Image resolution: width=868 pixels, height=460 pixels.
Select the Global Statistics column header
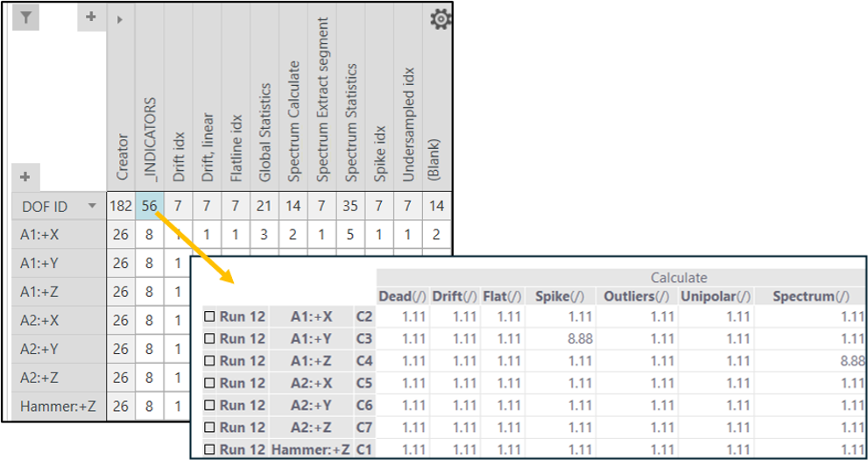click(x=265, y=131)
